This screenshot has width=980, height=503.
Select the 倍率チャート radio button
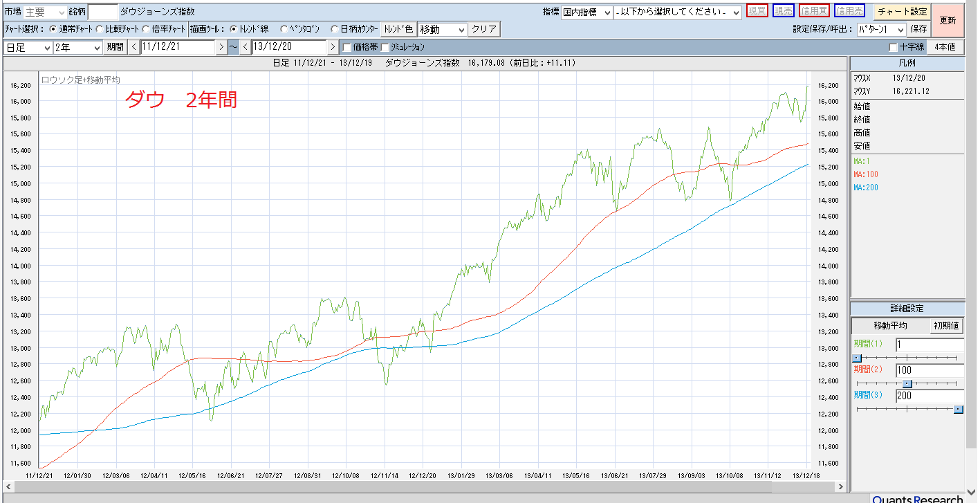pyautogui.click(x=146, y=30)
